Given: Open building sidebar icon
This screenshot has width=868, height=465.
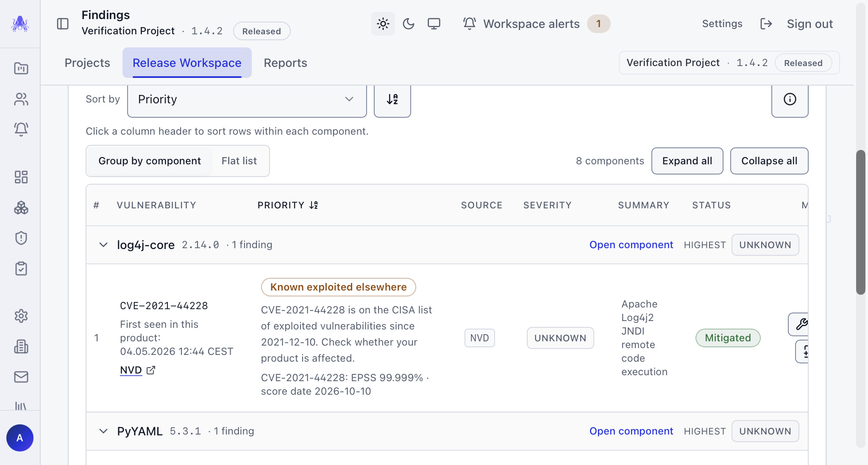Looking at the screenshot, I should pos(21,346).
